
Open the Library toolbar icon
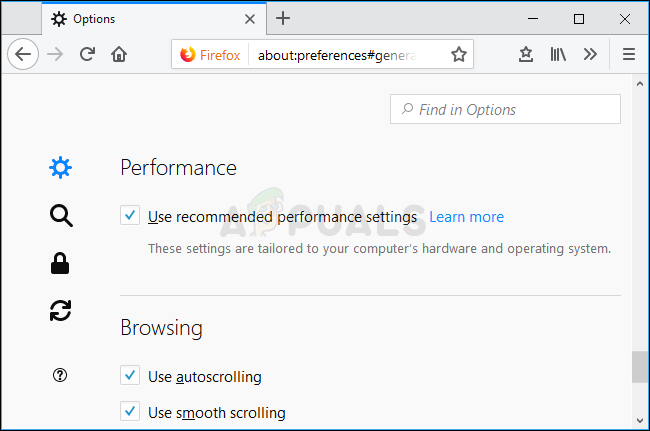[558, 55]
